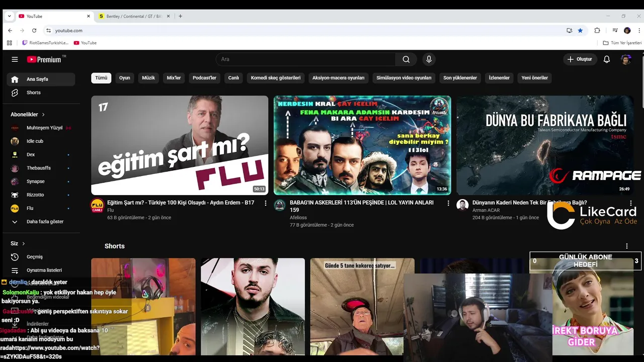The width and height of the screenshot is (644, 362).
Task: Click the search magnifier button
Action: pos(406,59)
